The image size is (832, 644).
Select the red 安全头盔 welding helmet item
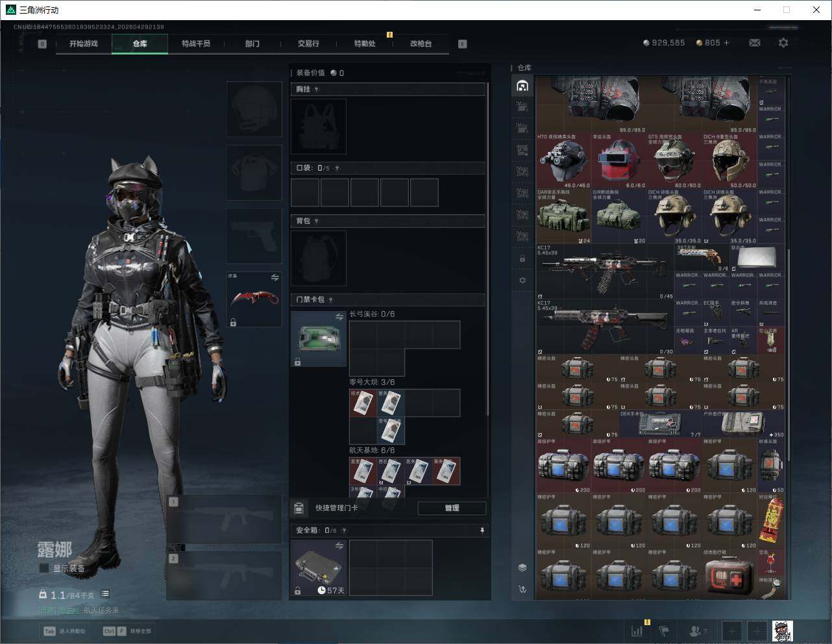click(619, 160)
